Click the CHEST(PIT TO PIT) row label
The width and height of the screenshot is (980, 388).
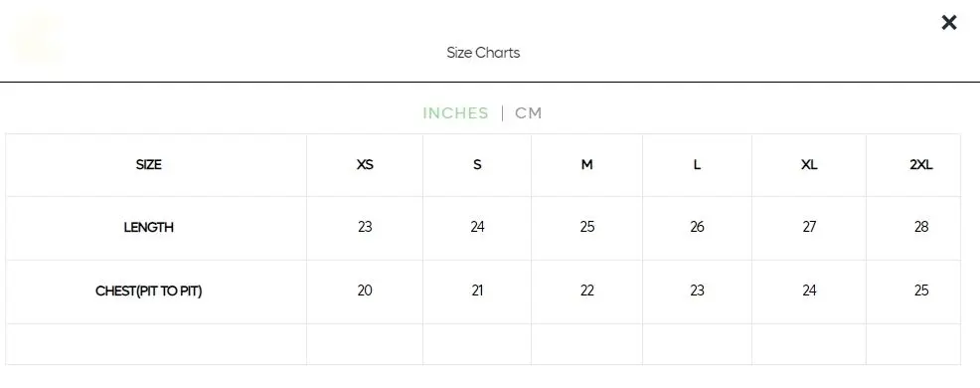click(x=149, y=291)
